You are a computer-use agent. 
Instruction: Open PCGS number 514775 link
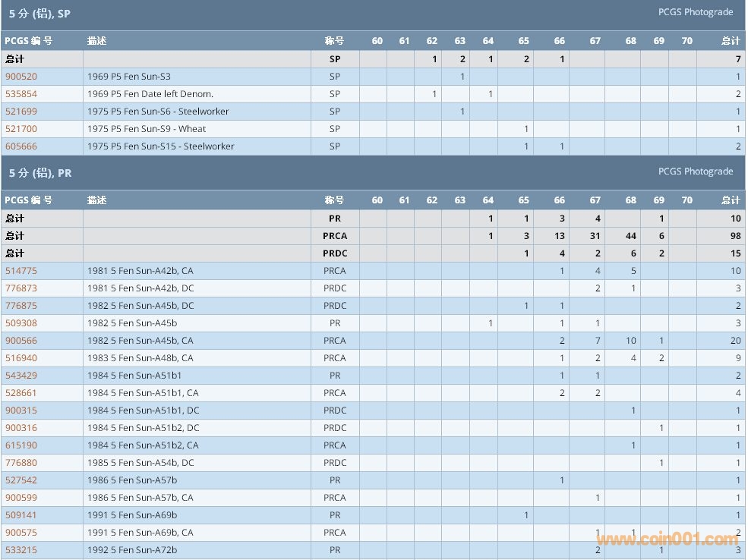(x=21, y=271)
